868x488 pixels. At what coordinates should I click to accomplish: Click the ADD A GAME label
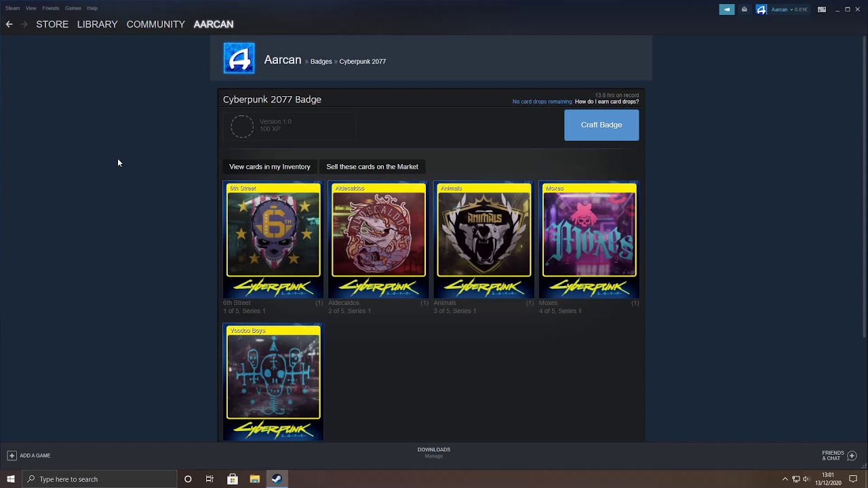[35, 455]
